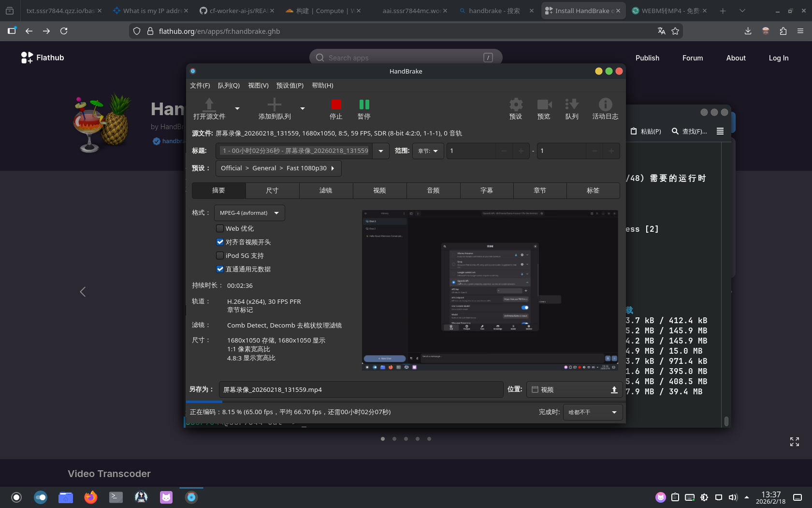
Task: Open the preset selector Fast 1080p30
Action: (x=278, y=168)
